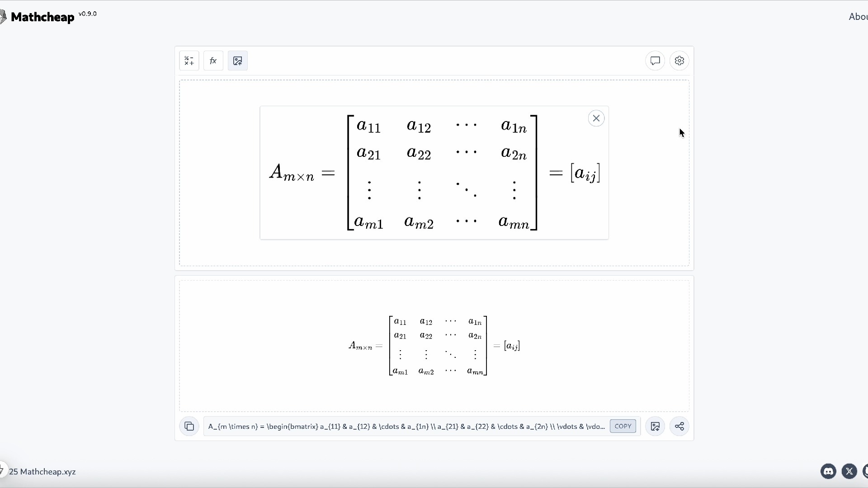Open the X (Twitter) link icon
This screenshot has height=488, width=868.
point(849,471)
